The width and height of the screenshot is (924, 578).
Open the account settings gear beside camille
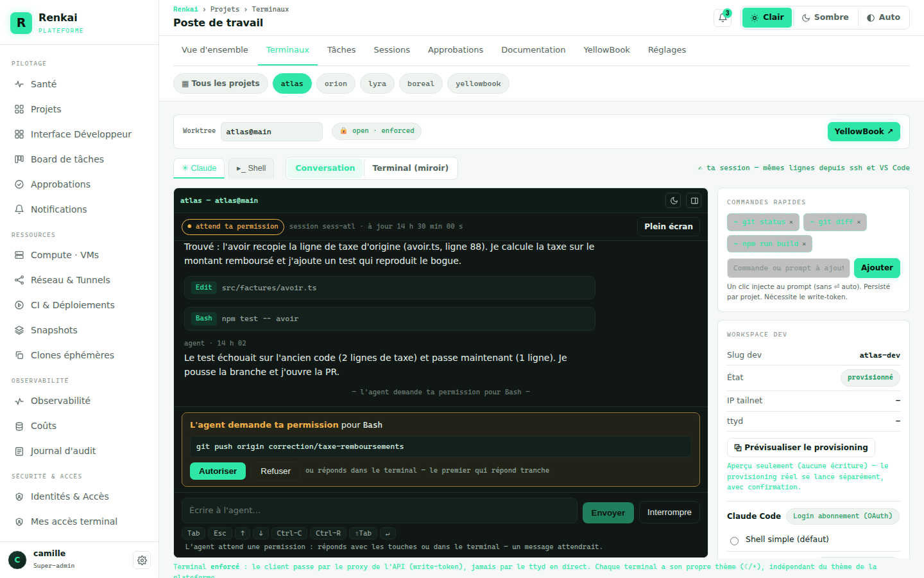(142, 560)
